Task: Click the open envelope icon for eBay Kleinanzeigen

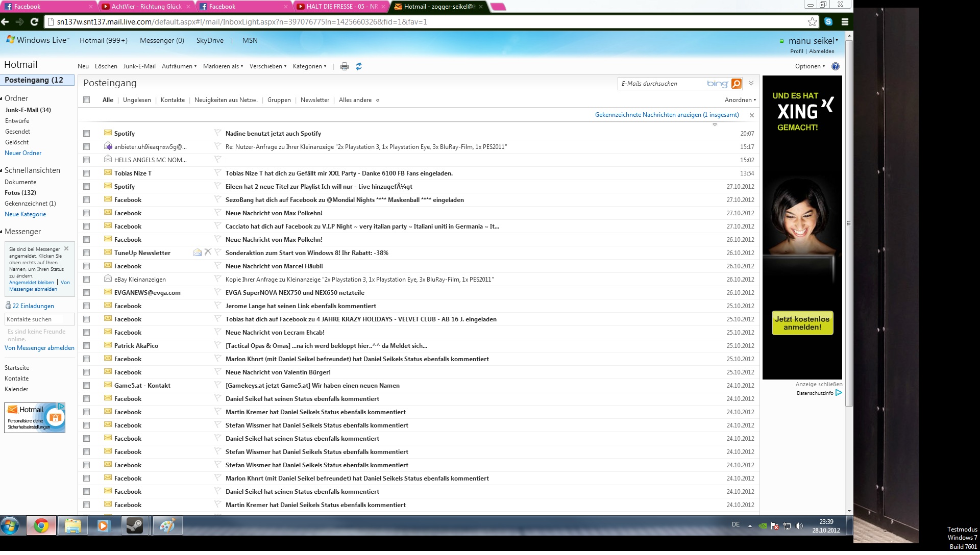Action: (108, 279)
